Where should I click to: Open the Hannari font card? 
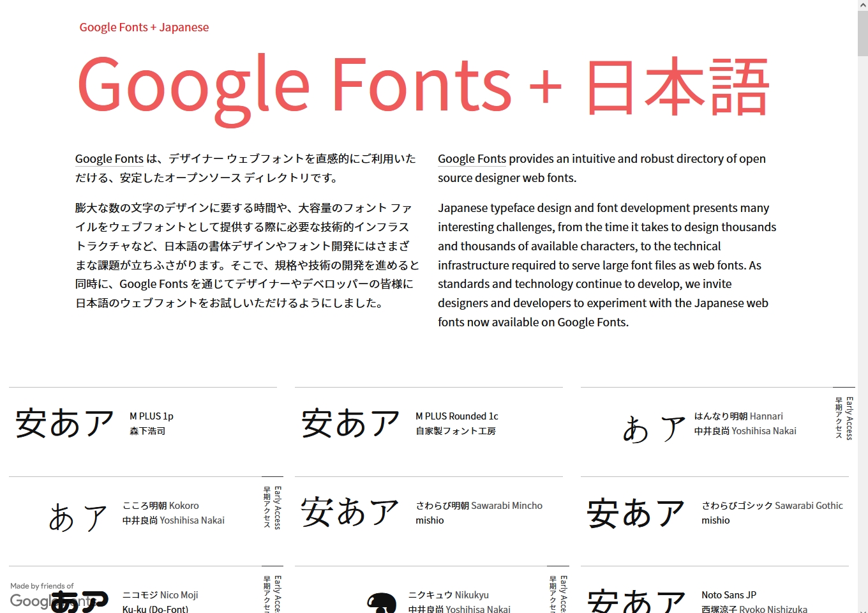[x=715, y=432]
